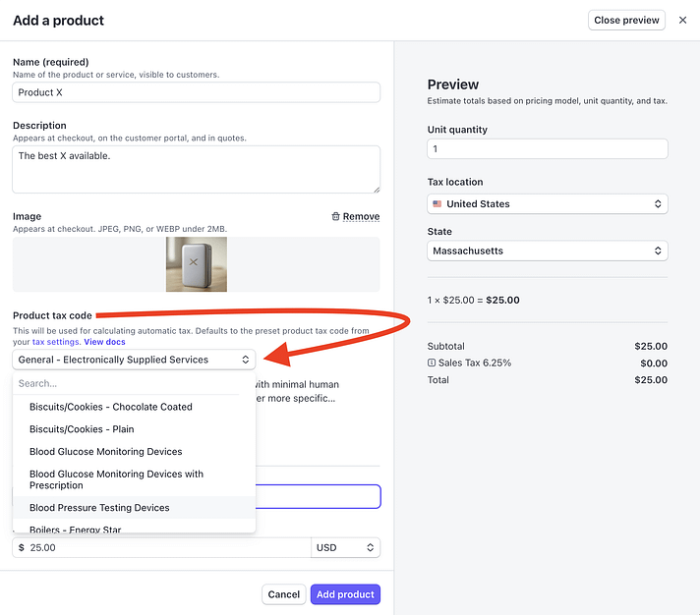Image resolution: width=700 pixels, height=615 pixels.
Task: Select Biscuits/Cookies - Chocolate Coated option
Action: pos(111,407)
